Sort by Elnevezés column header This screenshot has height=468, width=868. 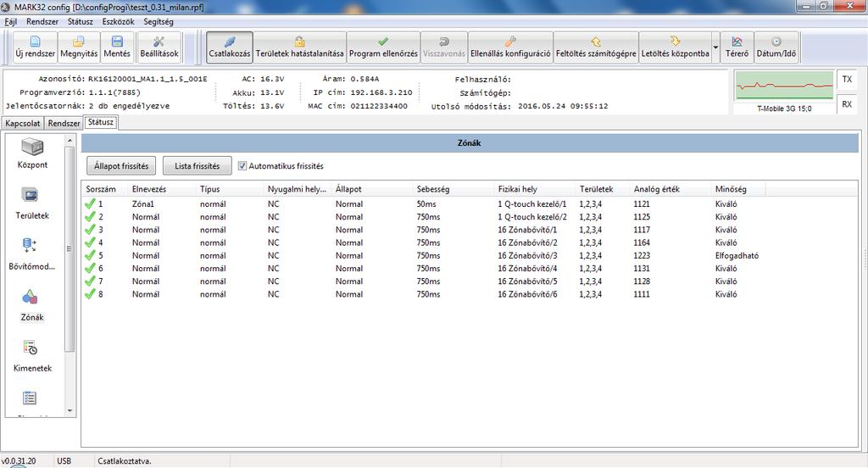tap(163, 189)
